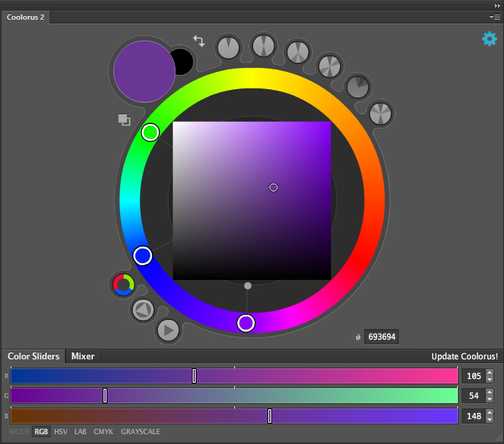
Task: Click the hex color field showing 693694
Action: point(382,337)
